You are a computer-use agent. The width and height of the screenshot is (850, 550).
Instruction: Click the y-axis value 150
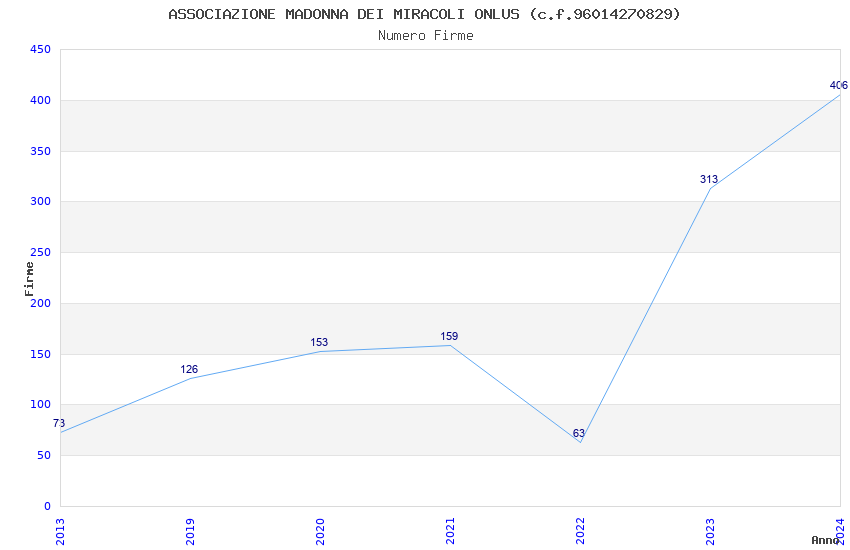[x=40, y=354]
